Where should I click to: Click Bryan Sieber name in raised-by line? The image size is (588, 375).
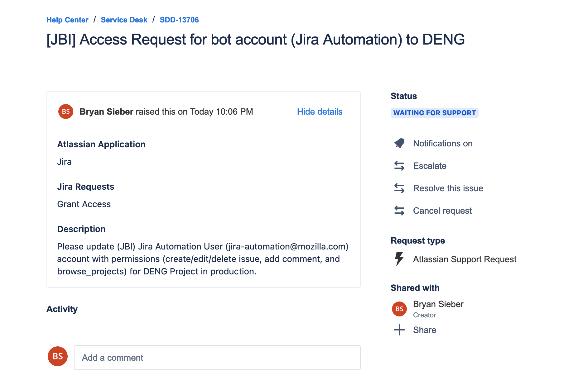pos(106,112)
